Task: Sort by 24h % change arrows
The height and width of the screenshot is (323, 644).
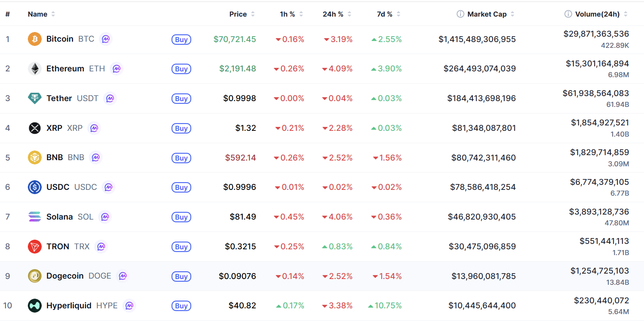Action: (x=349, y=14)
